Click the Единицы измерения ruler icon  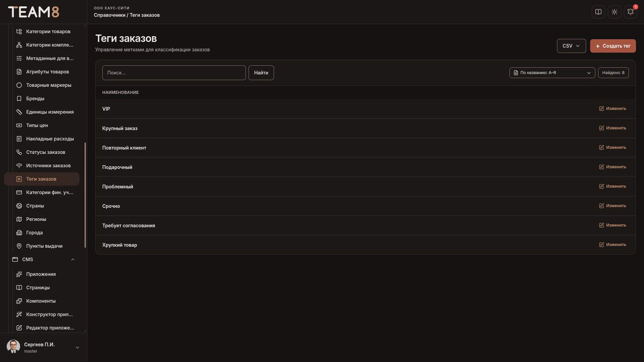[x=19, y=112]
